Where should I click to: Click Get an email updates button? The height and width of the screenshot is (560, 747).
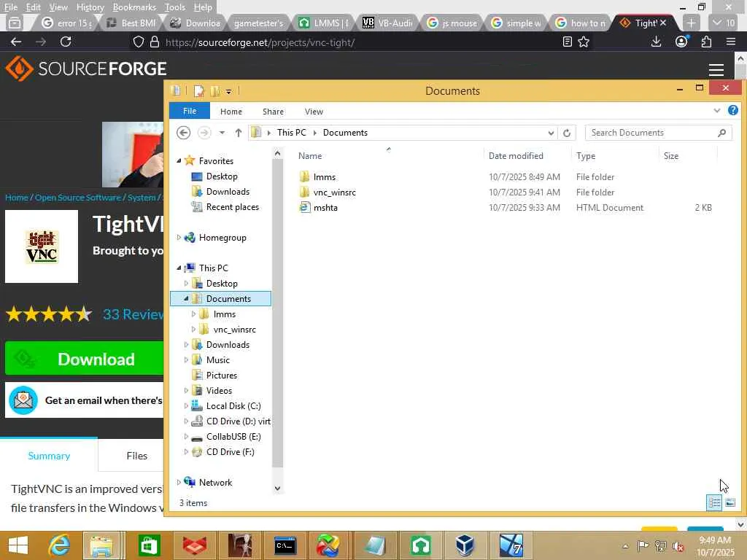coord(85,400)
